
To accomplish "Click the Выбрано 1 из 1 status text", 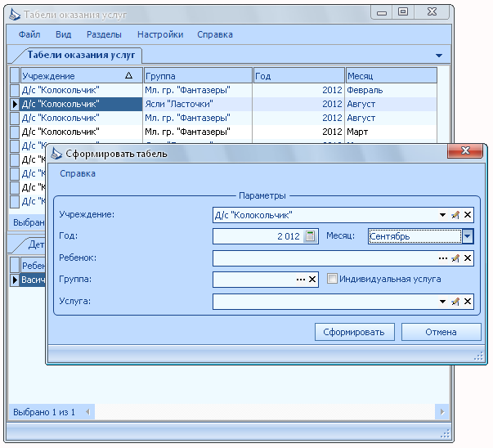I will pos(44,412).
